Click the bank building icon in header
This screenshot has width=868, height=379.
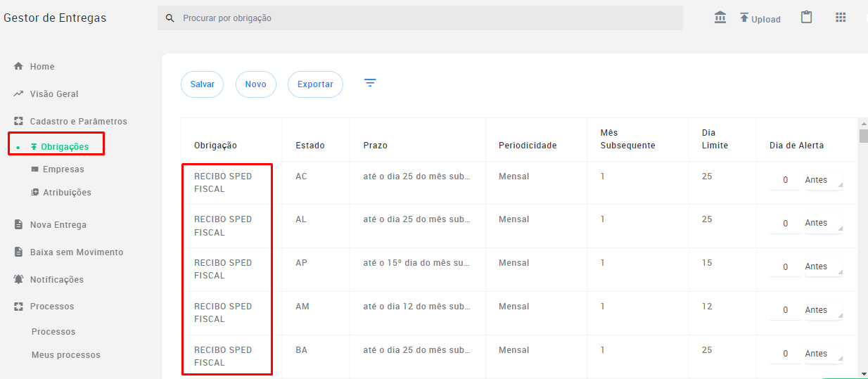click(720, 18)
